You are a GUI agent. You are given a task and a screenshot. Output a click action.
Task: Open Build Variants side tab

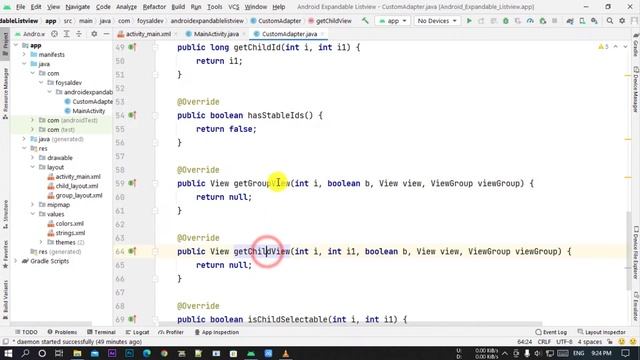[x=5, y=299]
